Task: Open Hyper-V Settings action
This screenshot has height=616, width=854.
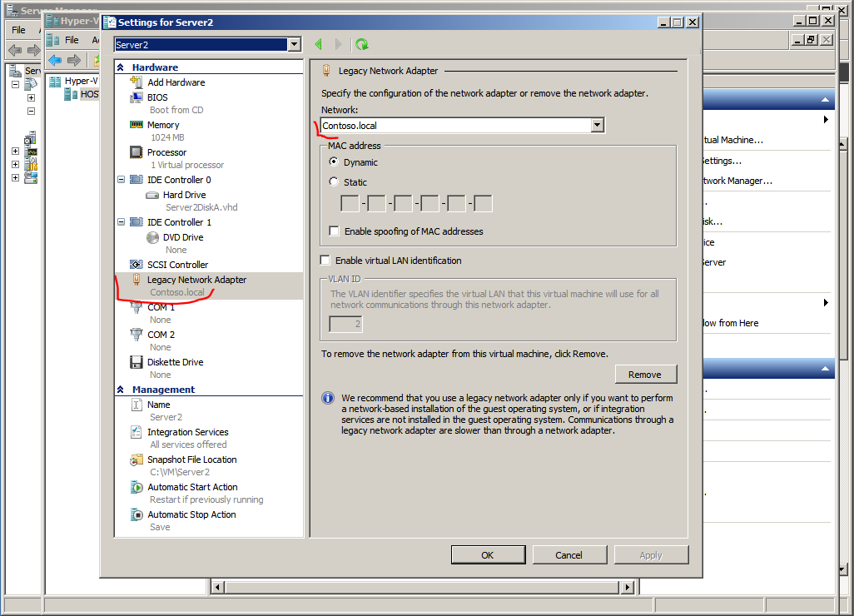Action: pyautogui.click(x=722, y=161)
